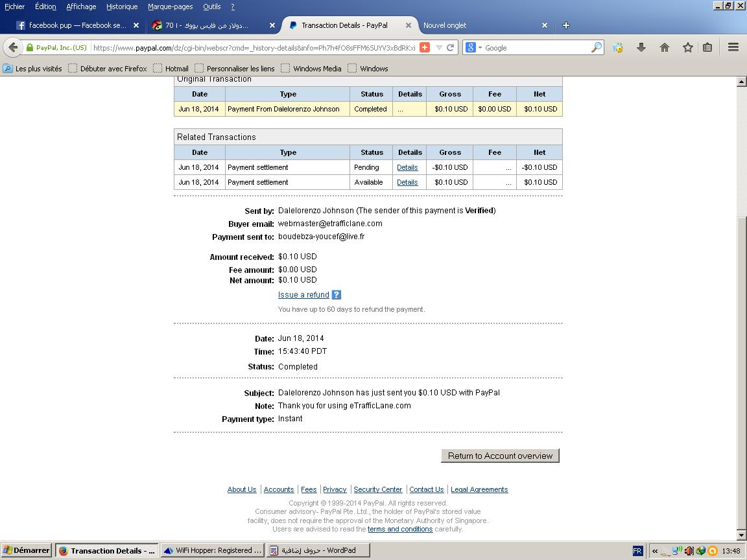Bookmark this page with the star icon
Screen dimensions: 747x560
tap(687, 47)
